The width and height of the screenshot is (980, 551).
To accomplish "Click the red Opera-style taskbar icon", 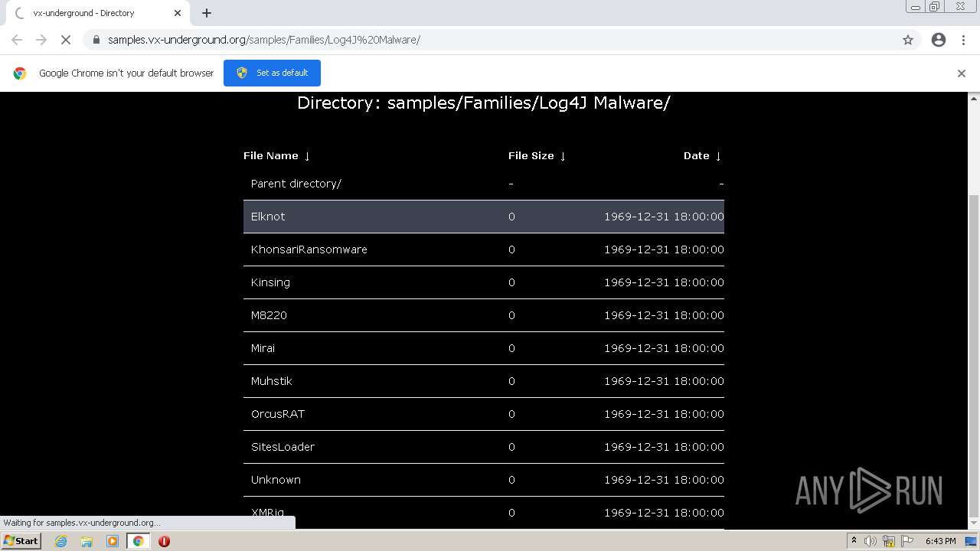I will (164, 541).
